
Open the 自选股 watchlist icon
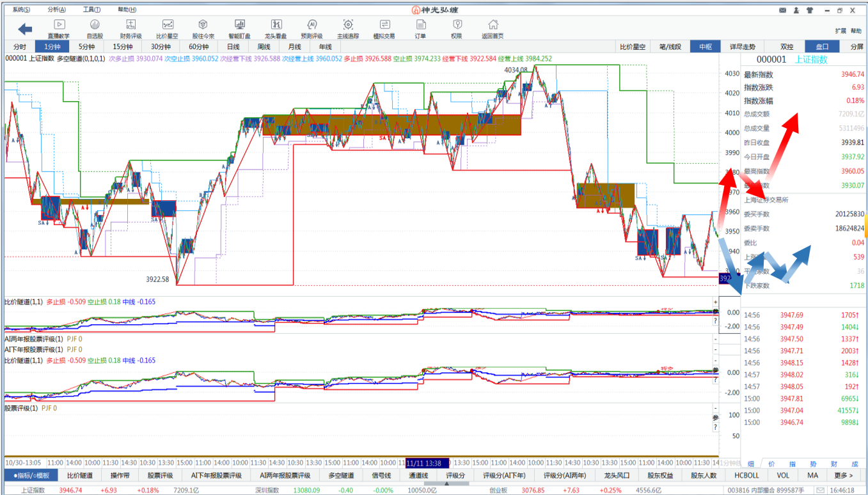click(x=95, y=28)
